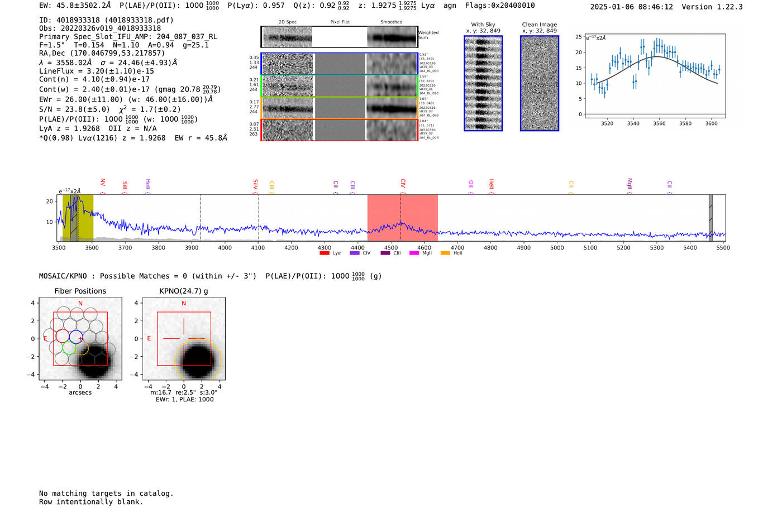This screenshot has height=532, width=782.
Task: Click the purple CIV legend swatch
Action: [x=354, y=253]
